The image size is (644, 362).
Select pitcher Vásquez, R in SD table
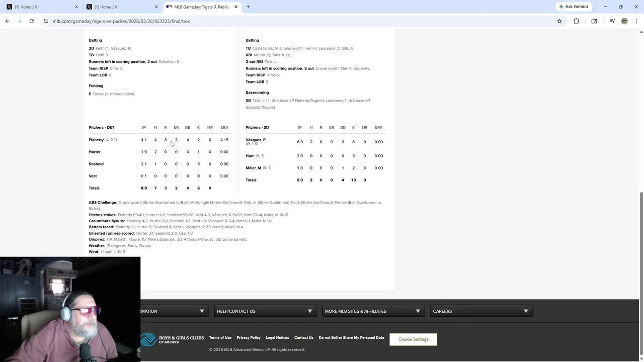pos(256,140)
